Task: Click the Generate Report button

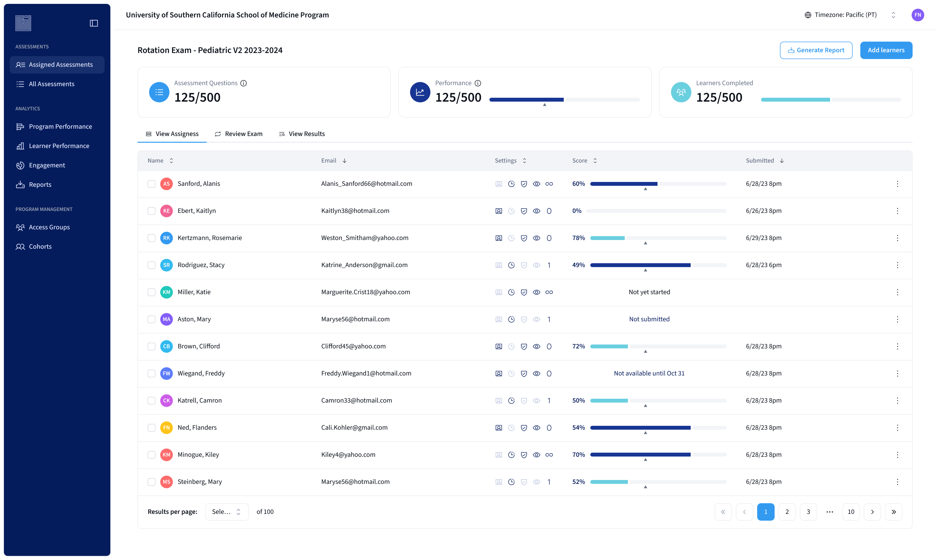Action: tap(816, 50)
